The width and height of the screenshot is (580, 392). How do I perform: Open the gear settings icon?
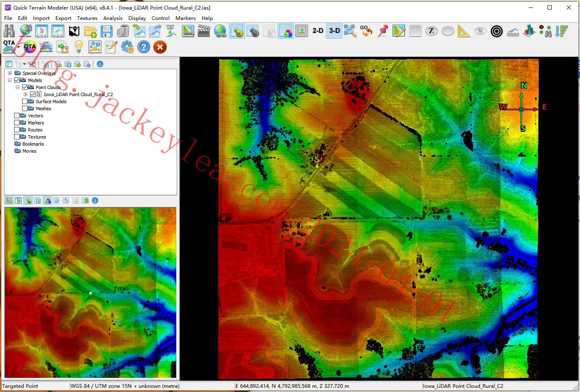pos(127,47)
